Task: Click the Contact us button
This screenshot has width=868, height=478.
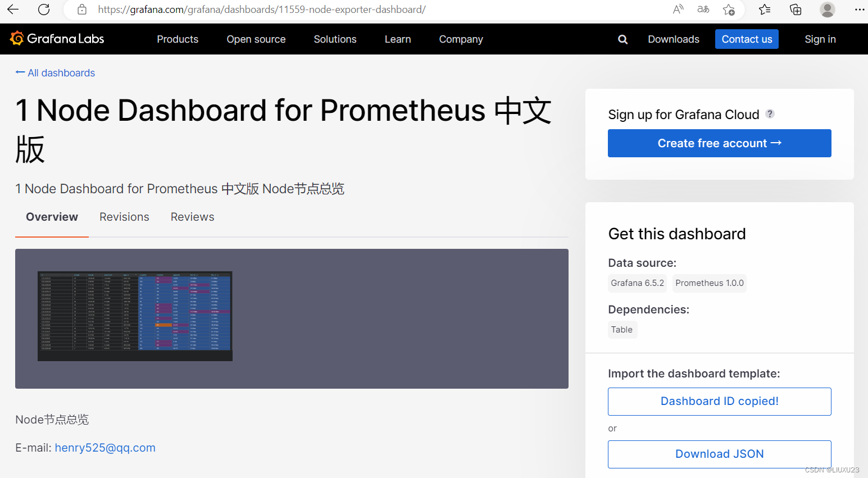Action: [x=747, y=39]
